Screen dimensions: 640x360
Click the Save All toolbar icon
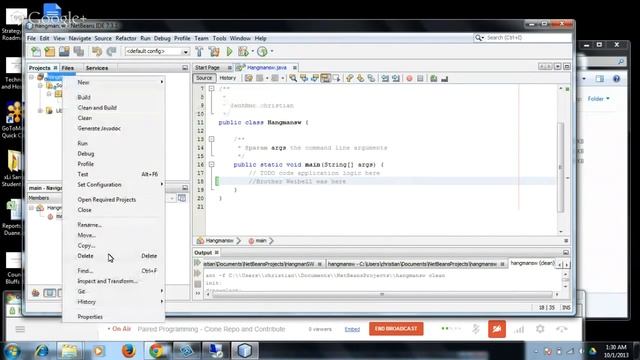point(79,51)
